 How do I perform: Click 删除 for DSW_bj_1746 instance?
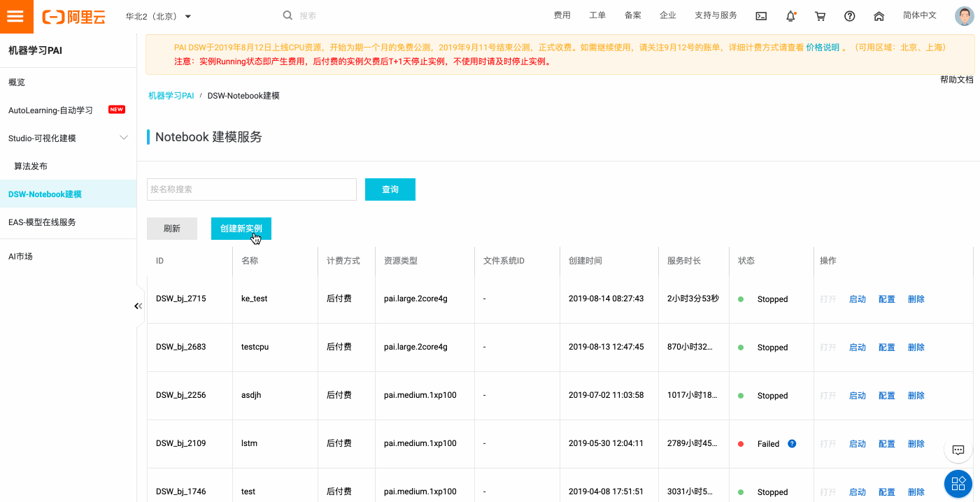[x=916, y=492]
